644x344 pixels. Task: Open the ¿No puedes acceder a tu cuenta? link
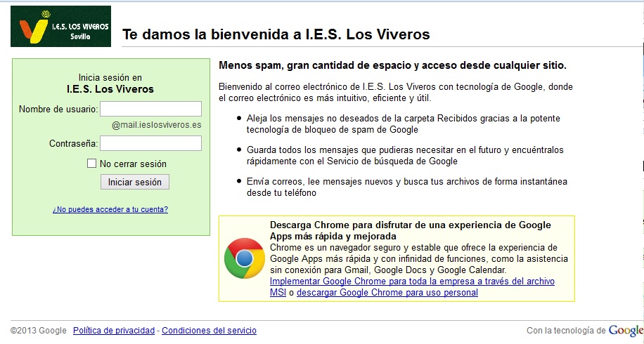(110, 209)
